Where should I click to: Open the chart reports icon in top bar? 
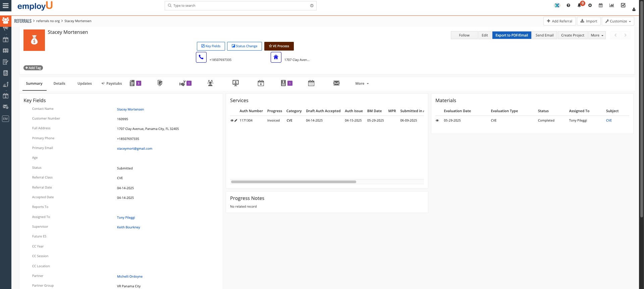coord(611,5)
